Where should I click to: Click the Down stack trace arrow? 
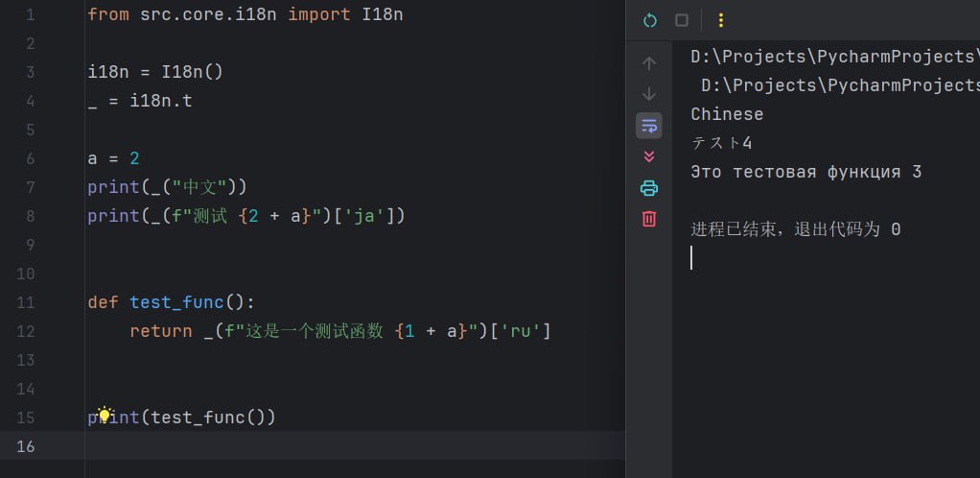click(649, 94)
